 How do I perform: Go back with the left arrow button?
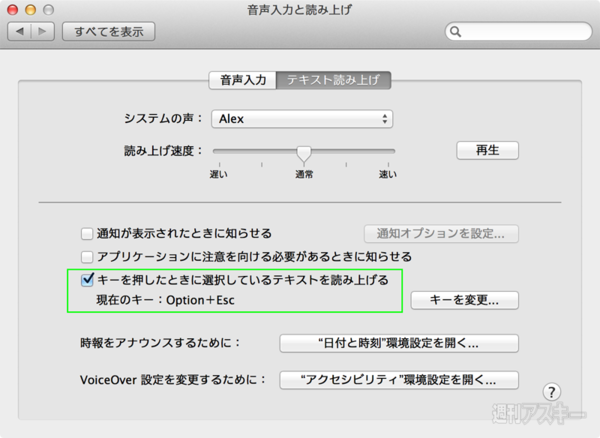[x=20, y=31]
